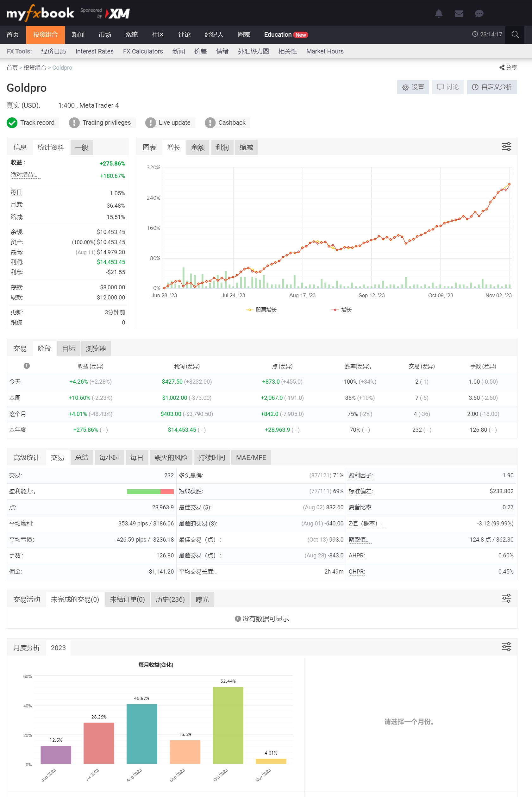Click the info icon in 阶段 table header

27,366
